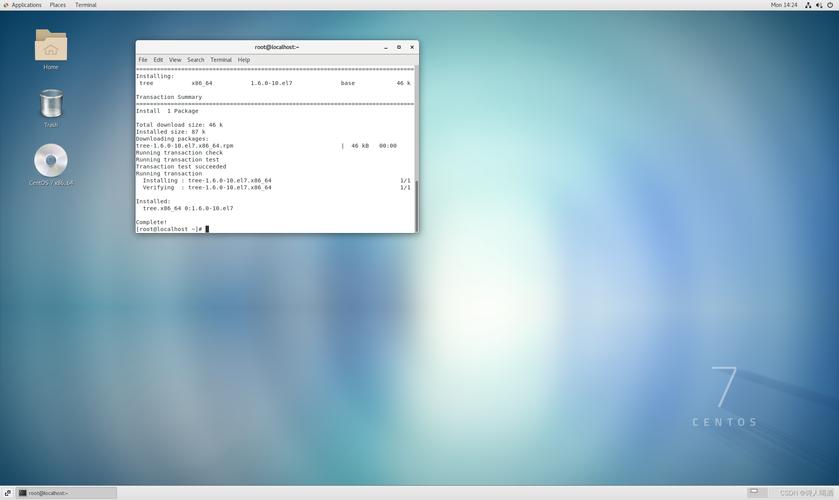Open the File menu in terminal window
This screenshot has width=839, height=500.
click(x=143, y=60)
